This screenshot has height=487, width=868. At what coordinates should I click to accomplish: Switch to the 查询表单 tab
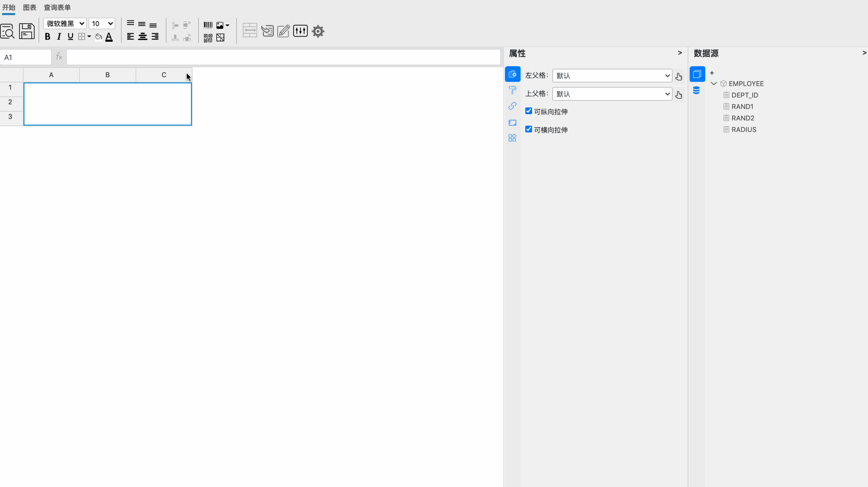click(57, 7)
